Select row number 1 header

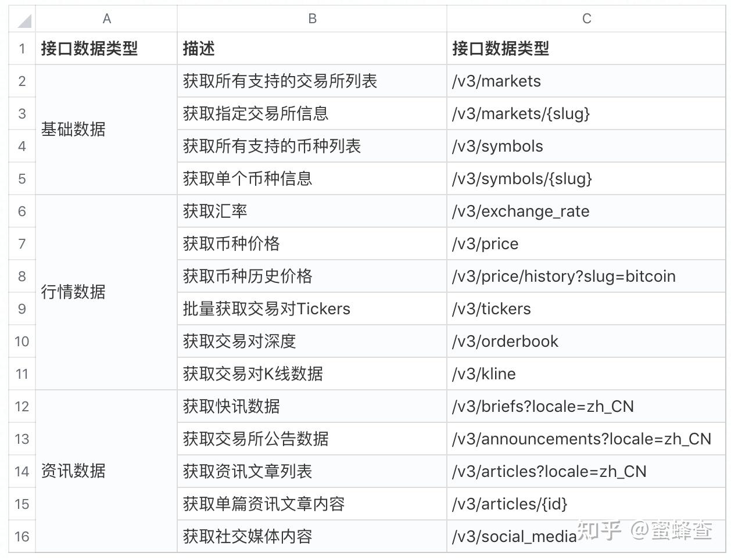coord(21,49)
